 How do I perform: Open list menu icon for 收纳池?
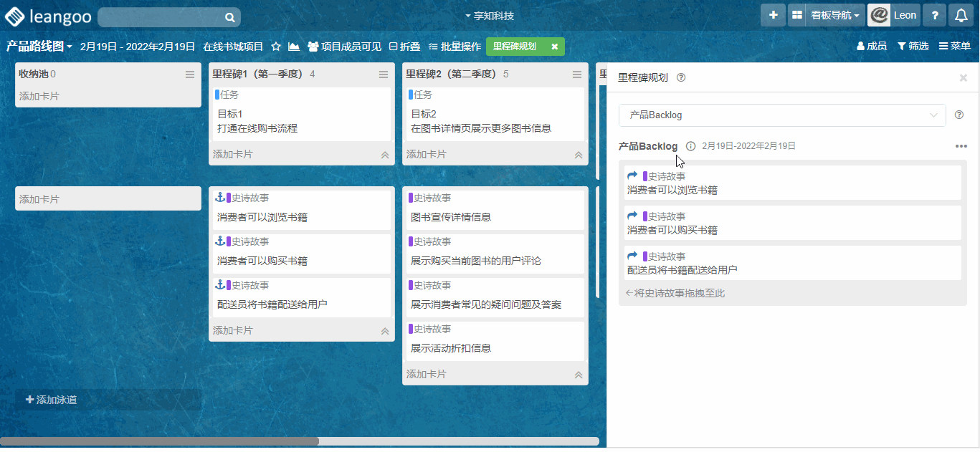(190, 74)
